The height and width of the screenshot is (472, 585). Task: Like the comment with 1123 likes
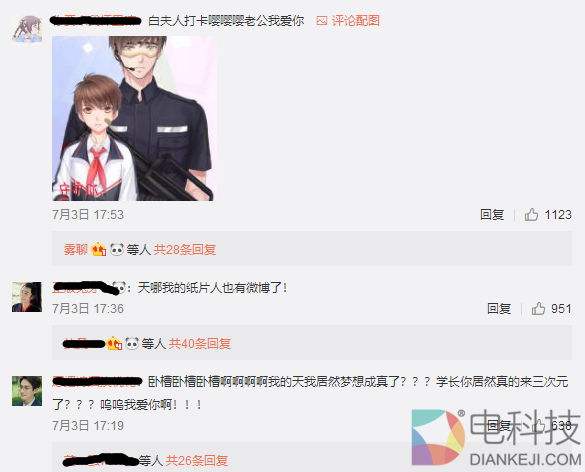coord(531,215)
